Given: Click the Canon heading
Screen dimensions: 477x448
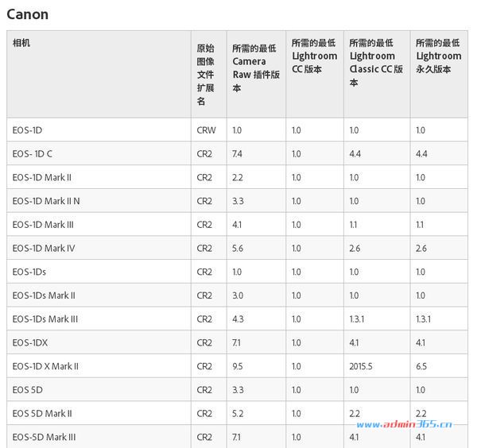Looking at the screenshot, I should [x=27, y=14].
